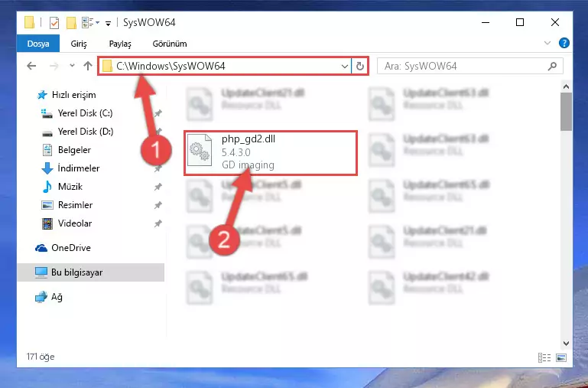Go up one folder level
Image resolution: width=588 pixels, height=388 pixels.
(88, 66)
